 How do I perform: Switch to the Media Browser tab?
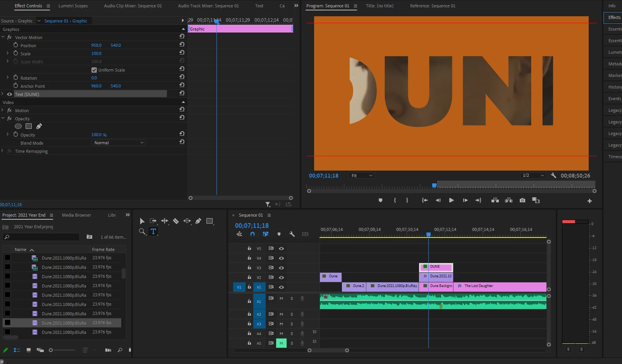click(x=77, y=215)
